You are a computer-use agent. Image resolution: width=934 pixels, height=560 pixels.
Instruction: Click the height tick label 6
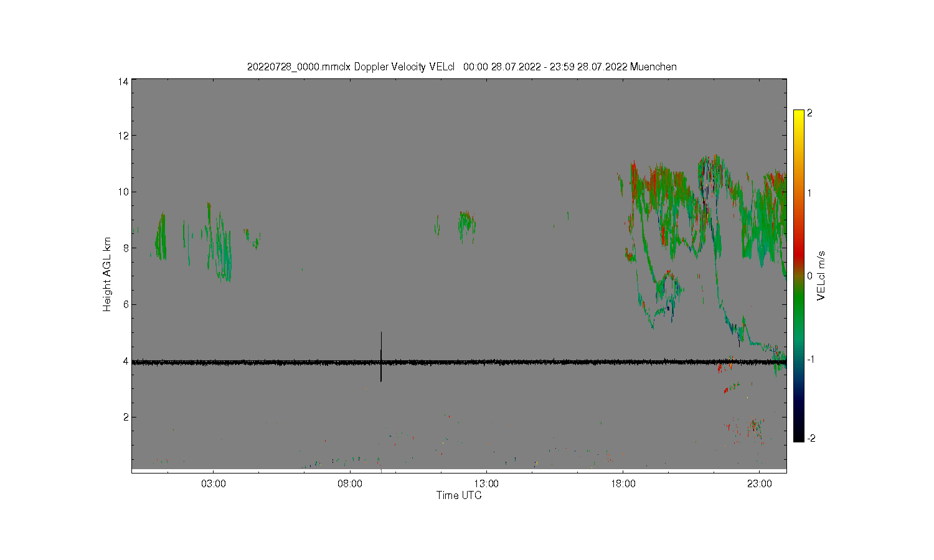coord(126,304)
